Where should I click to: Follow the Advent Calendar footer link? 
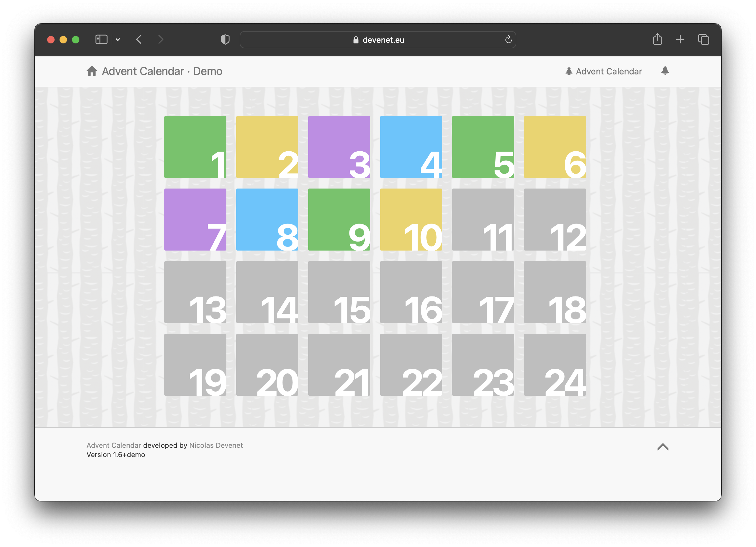pyautogui.click(x=114, y=445)
